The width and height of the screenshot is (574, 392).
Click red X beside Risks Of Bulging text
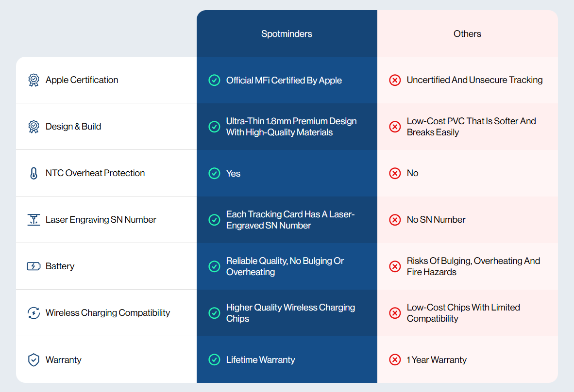pos(395,266)
